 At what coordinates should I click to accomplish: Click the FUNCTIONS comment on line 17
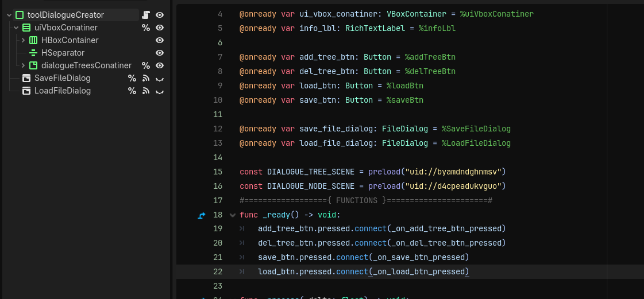(357, 200)
